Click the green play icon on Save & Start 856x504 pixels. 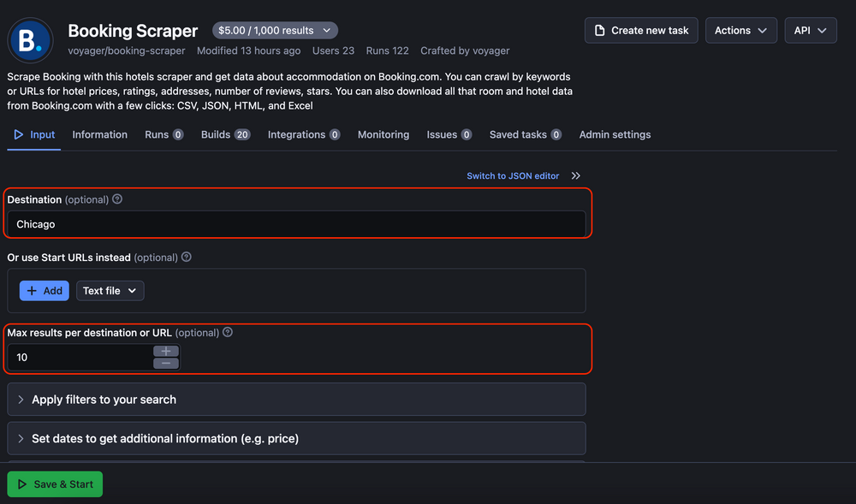(x=21, y=483)
